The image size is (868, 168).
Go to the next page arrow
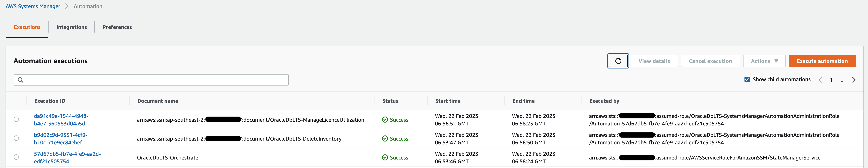[x=853, y=80]
